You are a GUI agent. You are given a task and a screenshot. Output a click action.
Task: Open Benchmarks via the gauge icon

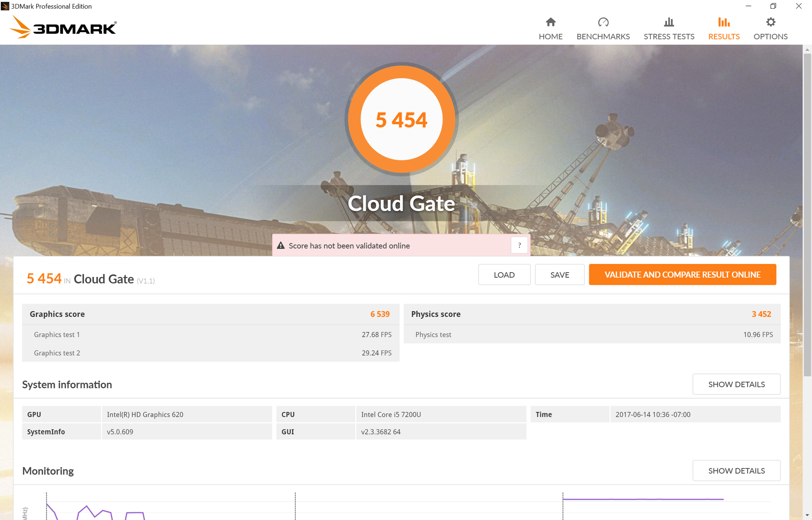pos(603,22)
